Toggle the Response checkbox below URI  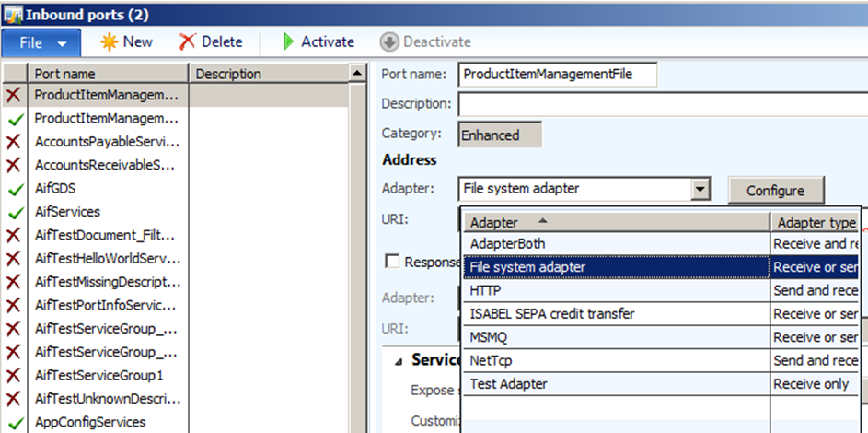pyautogui.click(x=392, y=262)
